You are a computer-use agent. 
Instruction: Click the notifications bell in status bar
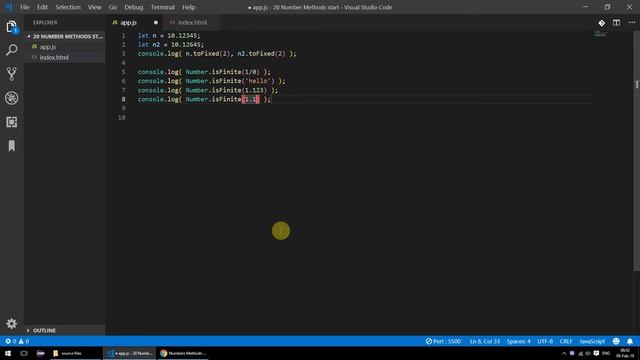coord(630,341)
